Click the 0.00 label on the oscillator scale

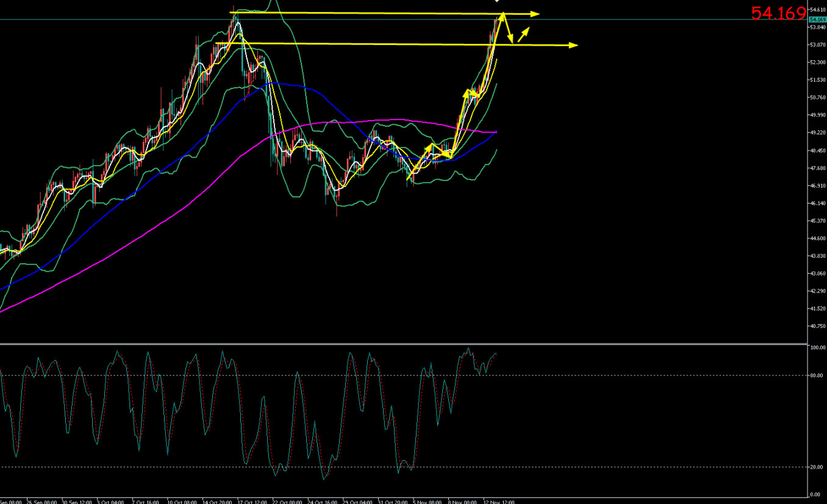[x=815, y=494]
